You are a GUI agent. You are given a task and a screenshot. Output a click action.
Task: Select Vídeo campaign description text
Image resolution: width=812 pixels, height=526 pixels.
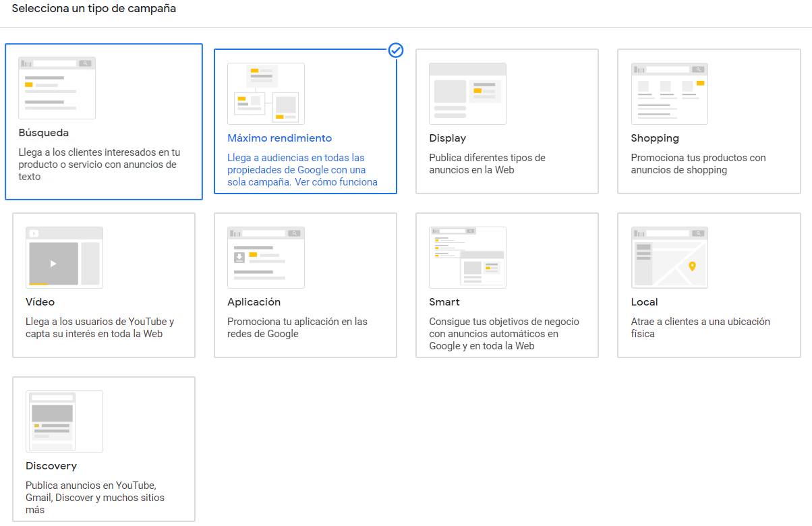pyautogui.click(x=100, y=328)
